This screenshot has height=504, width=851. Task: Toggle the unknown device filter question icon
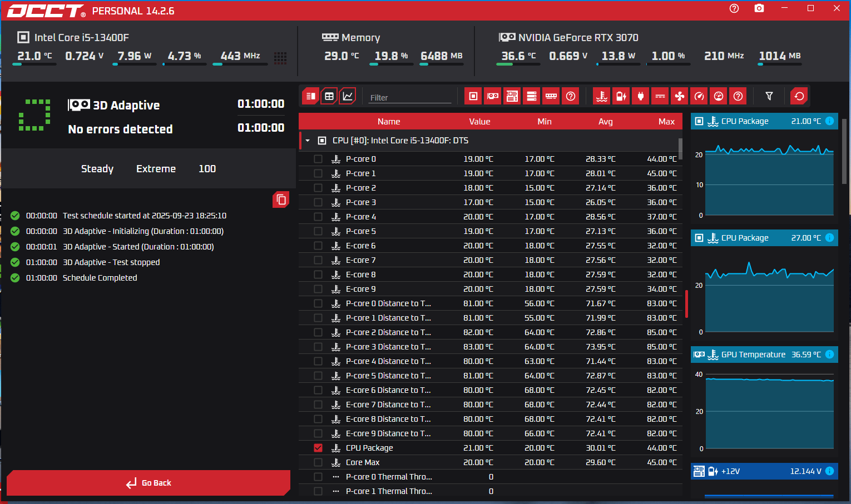click(571, 96)
